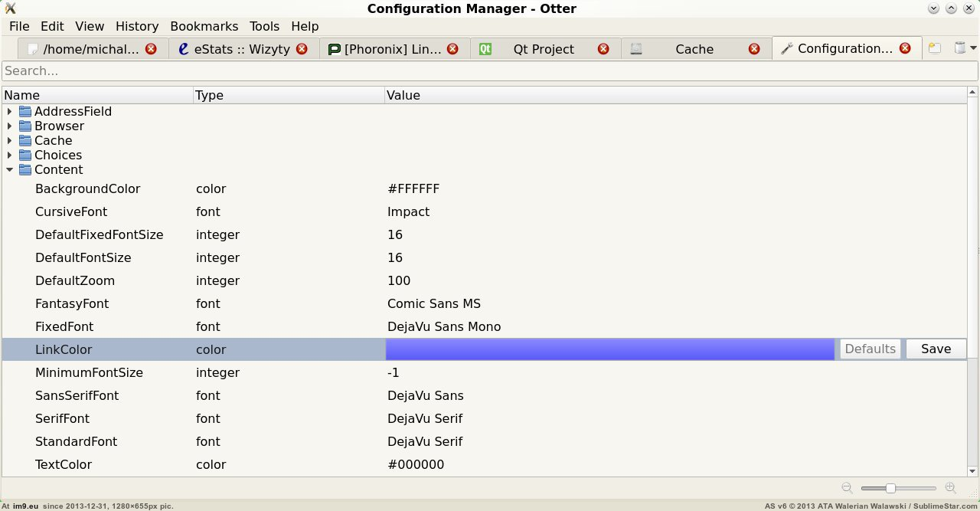Viewport: 980px width, 511px height.
Task: Collapse the Content tree node
Action: (x=9, y=170)
